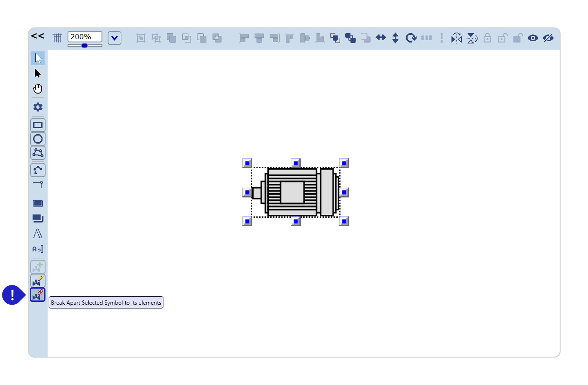Choose the Polyline tool

38,170
